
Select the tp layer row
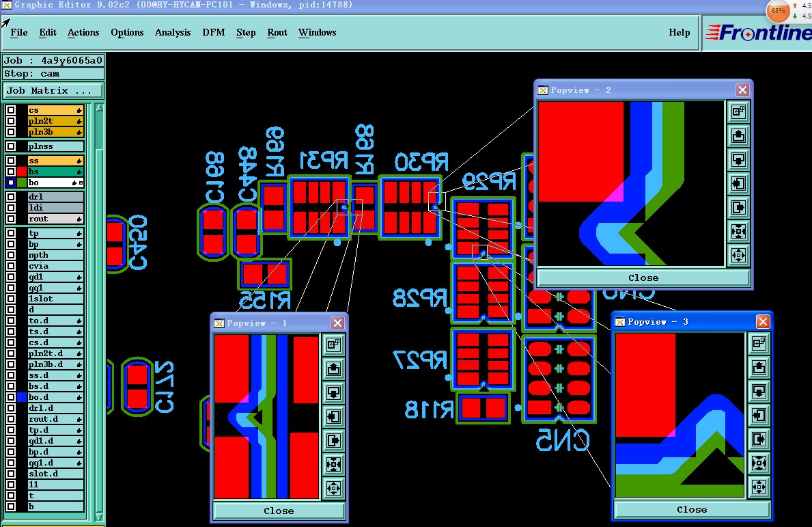(x=56, y=233)
